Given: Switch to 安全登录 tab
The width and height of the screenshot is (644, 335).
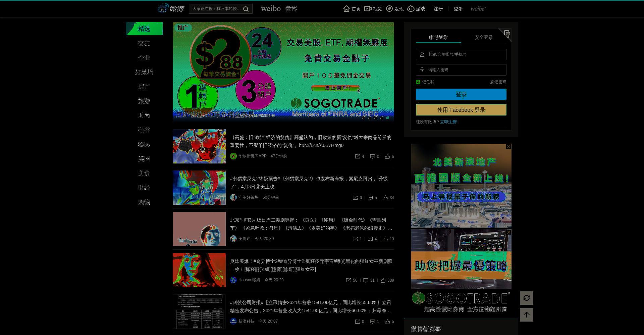Looking at the screenshot, I should [484, 37].
